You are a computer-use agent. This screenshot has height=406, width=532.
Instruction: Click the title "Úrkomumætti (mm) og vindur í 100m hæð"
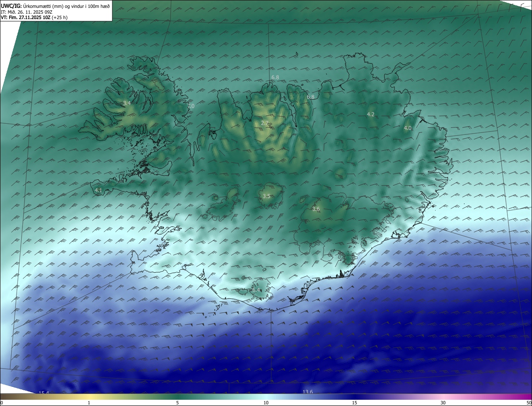[x=66, y=6]
